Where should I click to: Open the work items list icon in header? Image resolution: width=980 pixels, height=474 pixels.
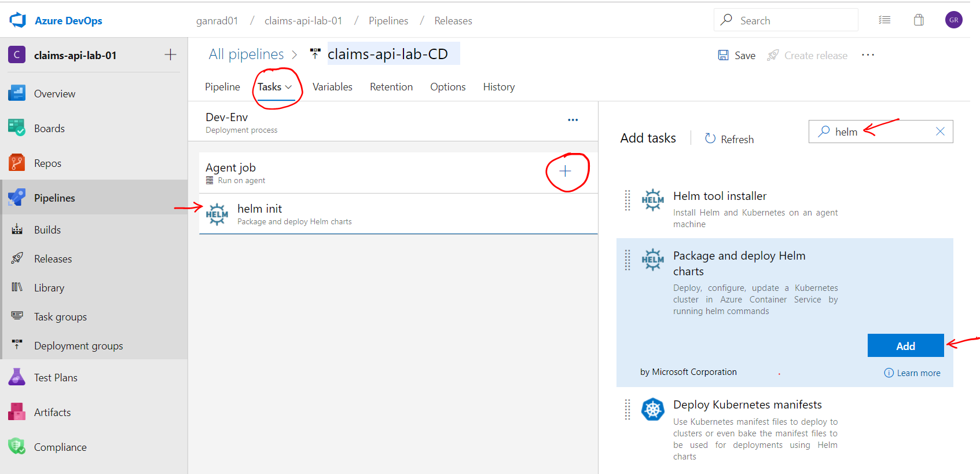884,20
